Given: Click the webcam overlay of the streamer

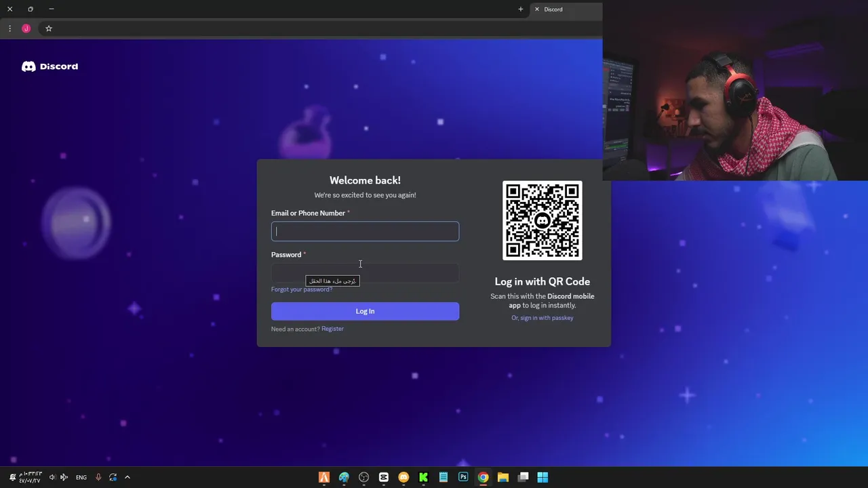Looking at the screenshot, I should [x=735, y=90].
